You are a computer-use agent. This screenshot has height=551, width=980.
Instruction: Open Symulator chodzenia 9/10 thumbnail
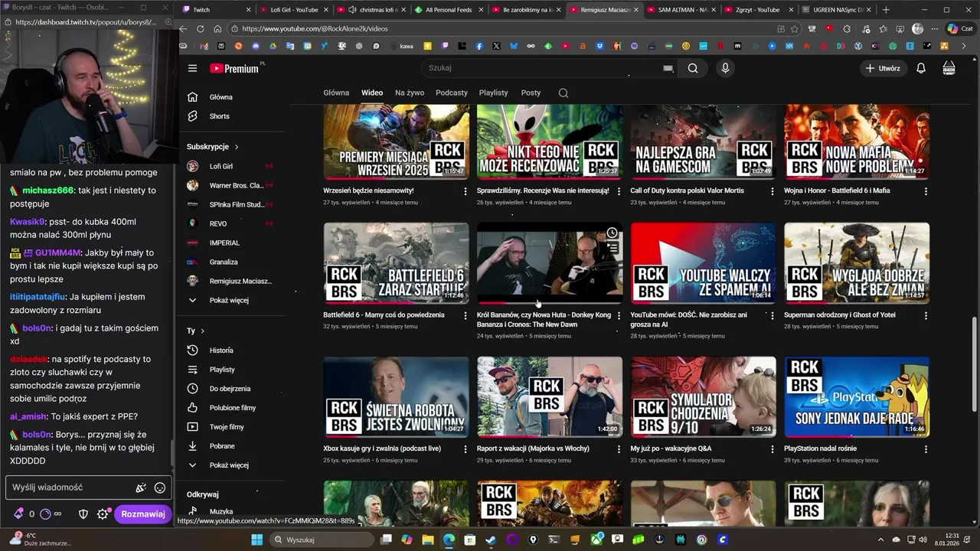click(704, 397)
